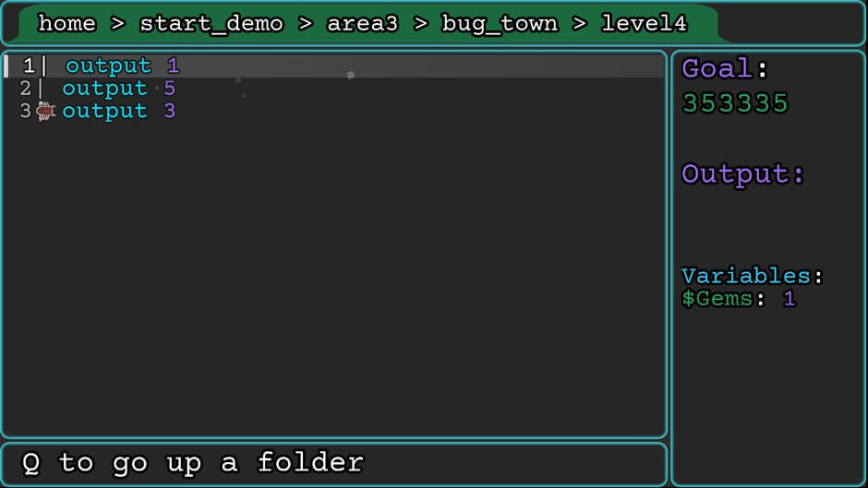Click the $Gems variable entry
Image resolution: width=868 pixels, height=488 pixels.
pos(739,299)
